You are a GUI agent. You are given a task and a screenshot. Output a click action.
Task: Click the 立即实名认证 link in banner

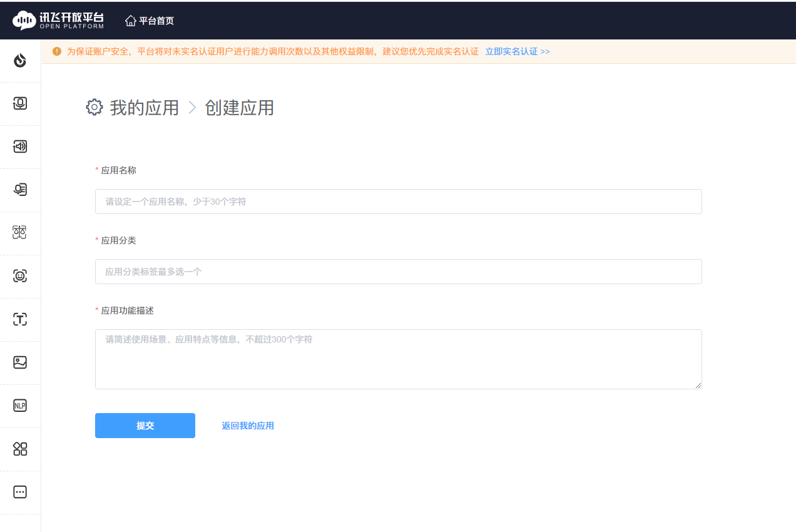click(517, 51)
